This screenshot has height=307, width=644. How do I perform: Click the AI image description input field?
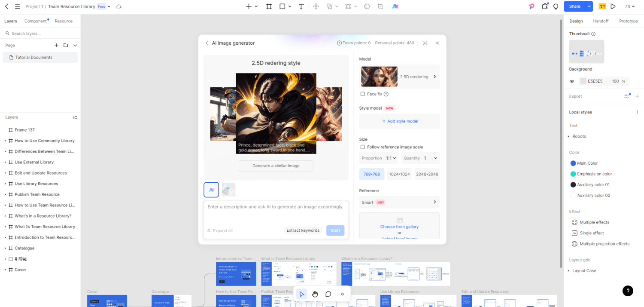point(276,211)
